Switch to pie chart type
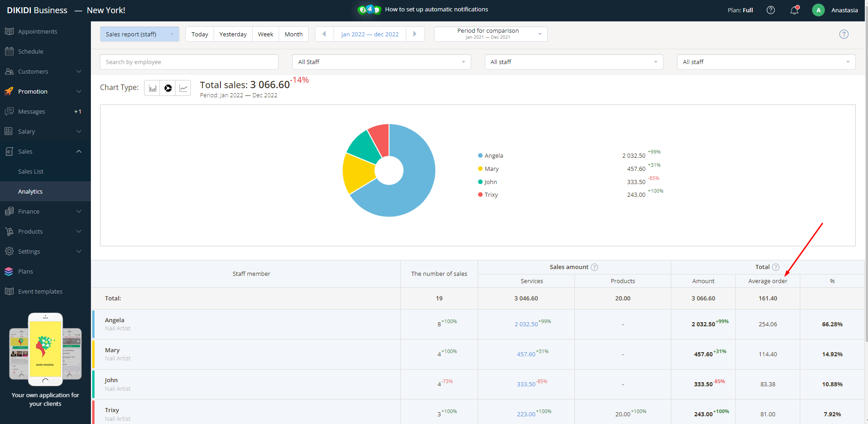This screenshot has height=424, width=868. pos(168,88)
